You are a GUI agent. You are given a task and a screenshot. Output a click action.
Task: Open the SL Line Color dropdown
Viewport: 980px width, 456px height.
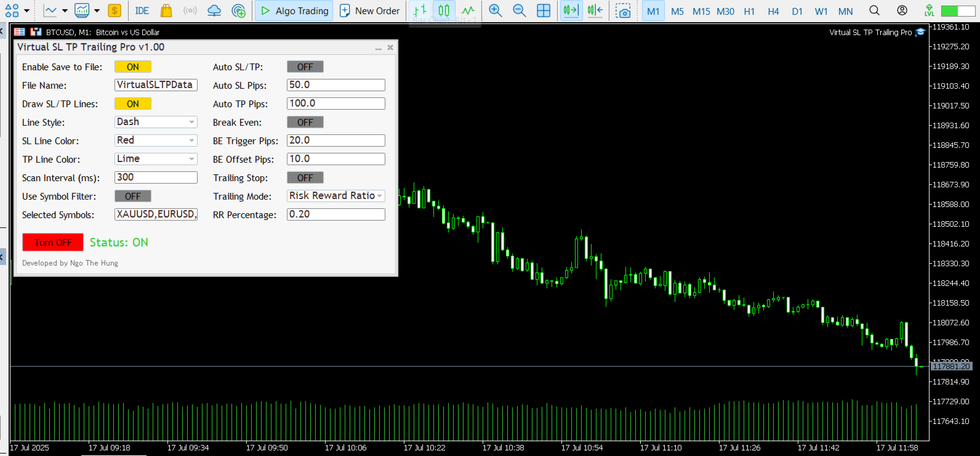tap(156, 140)
